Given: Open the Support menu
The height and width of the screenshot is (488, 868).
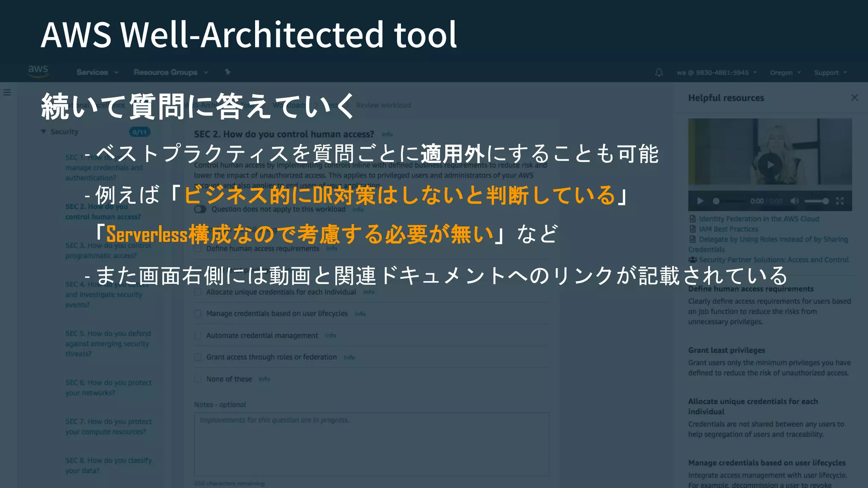Looking at the screenshot, I should click(x=830, y=72).
